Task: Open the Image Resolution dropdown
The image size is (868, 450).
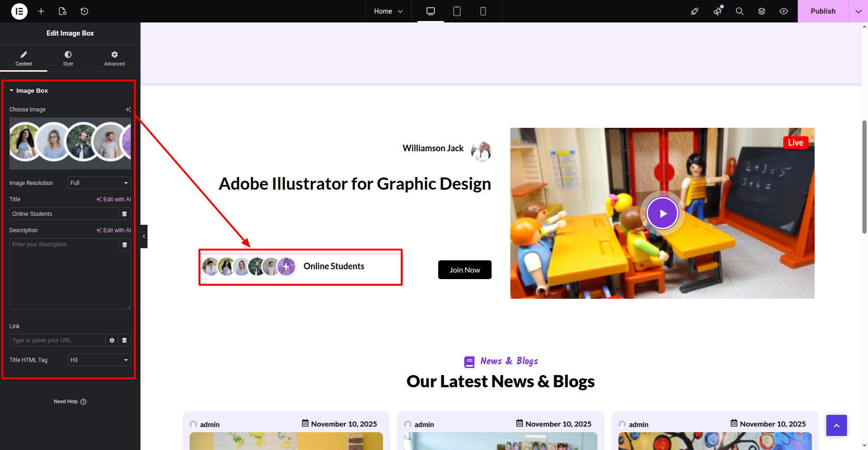Action: click(x=99, y=183)
